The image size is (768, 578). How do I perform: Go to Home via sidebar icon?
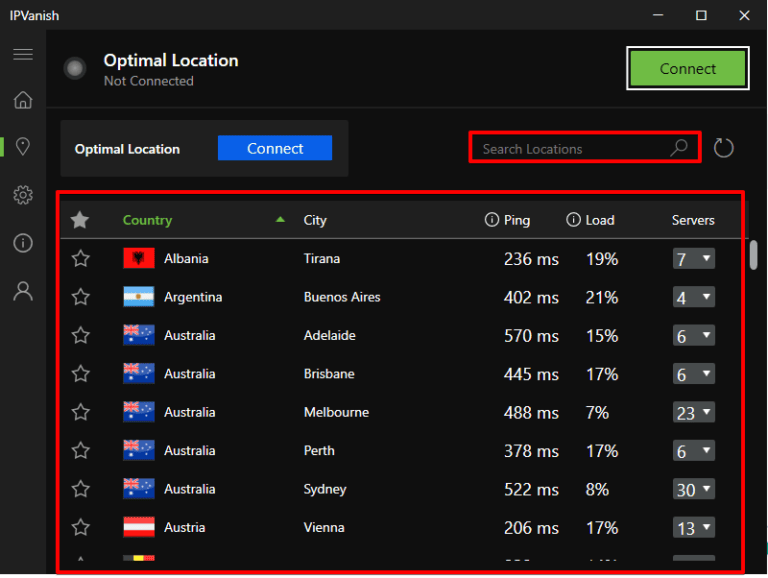(x=22, y=100)
